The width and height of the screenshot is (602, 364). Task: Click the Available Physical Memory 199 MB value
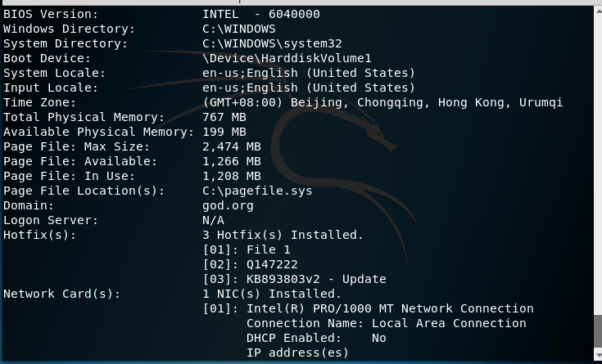(224, 132)
